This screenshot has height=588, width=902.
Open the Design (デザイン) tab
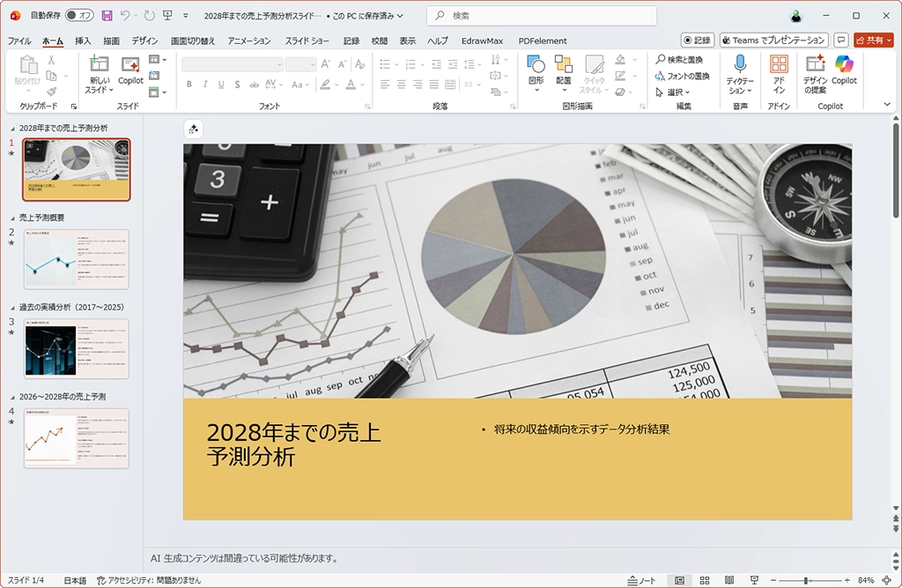pos(144,40)
